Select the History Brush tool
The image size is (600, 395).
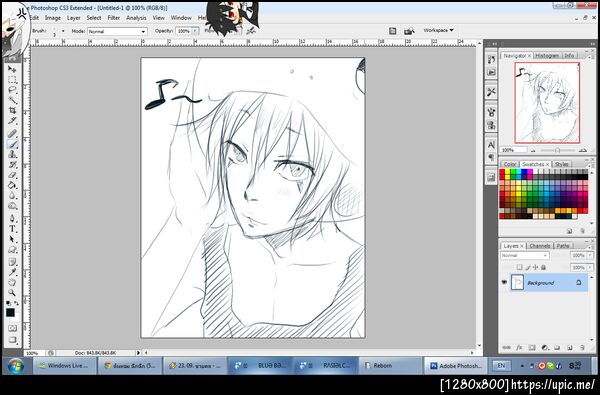coord(12,165)
